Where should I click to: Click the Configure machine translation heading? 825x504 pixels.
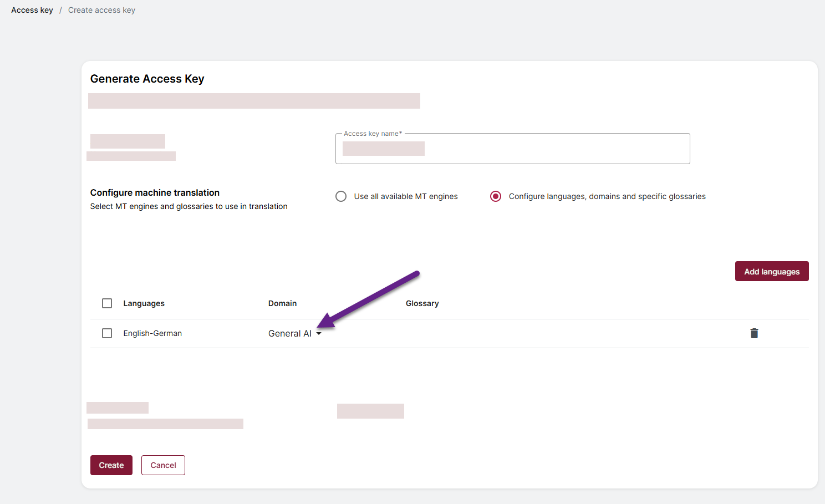pos(155,192)
